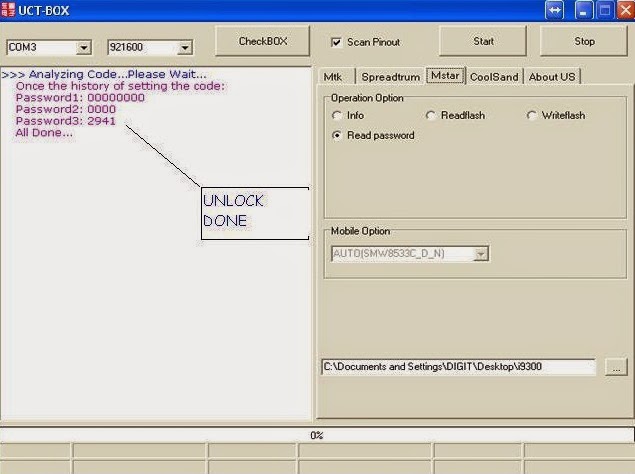Image resolution: width=635 pixels, height=474 pixels.
Task: Click the 'All Done...' log line
Action: (44, 132)
